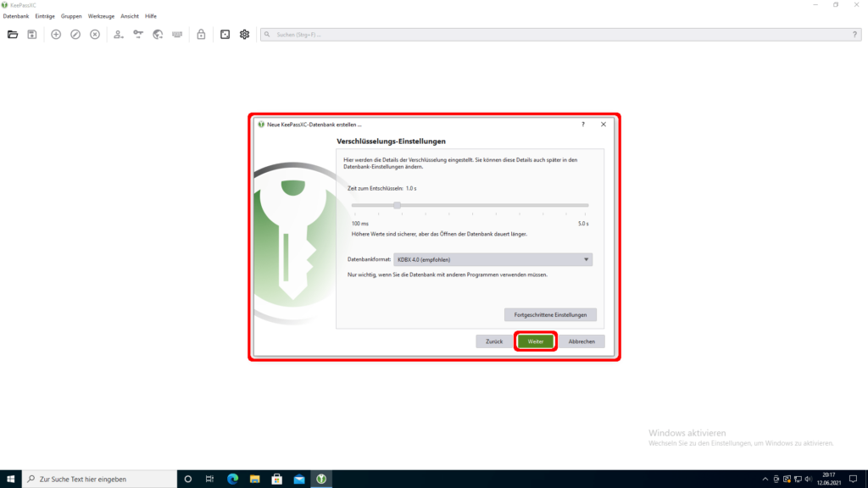Open the Gruppen menu
The image size is (868, 488).
[71, 17]
